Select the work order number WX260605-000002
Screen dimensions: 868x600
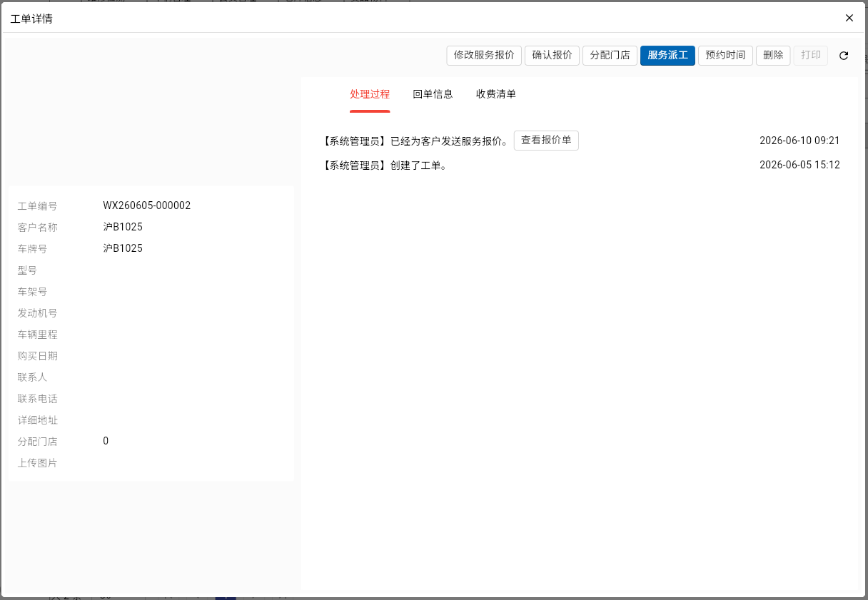147,205
